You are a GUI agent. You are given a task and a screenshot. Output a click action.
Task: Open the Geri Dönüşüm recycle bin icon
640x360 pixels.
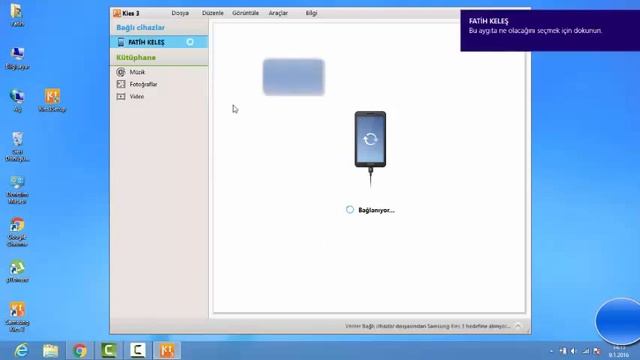(17, 147)
